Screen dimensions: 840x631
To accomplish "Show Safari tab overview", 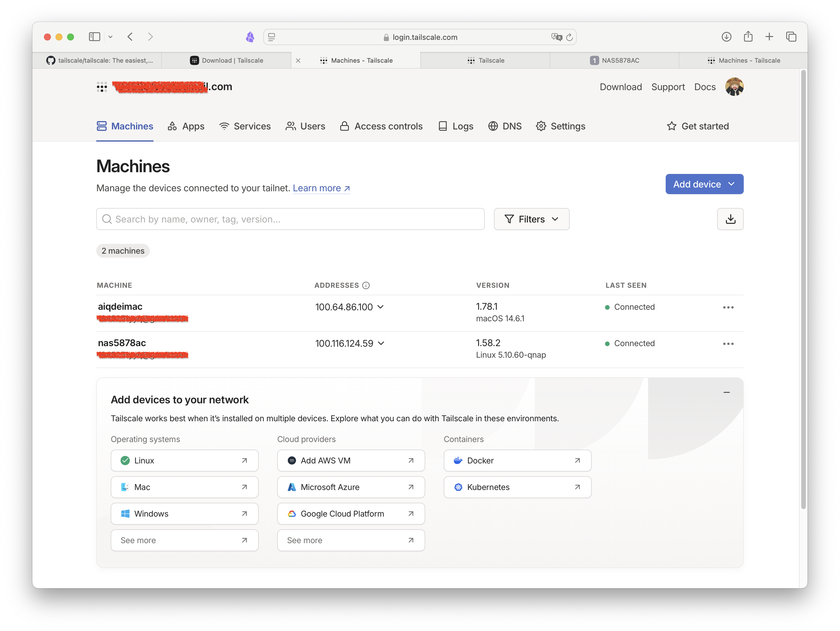I will (x=791, y=37).
